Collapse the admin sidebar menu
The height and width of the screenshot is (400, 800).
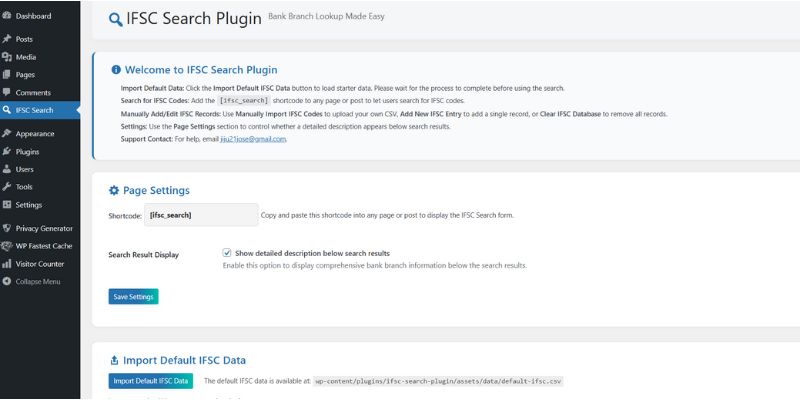(x=37, y=282)
